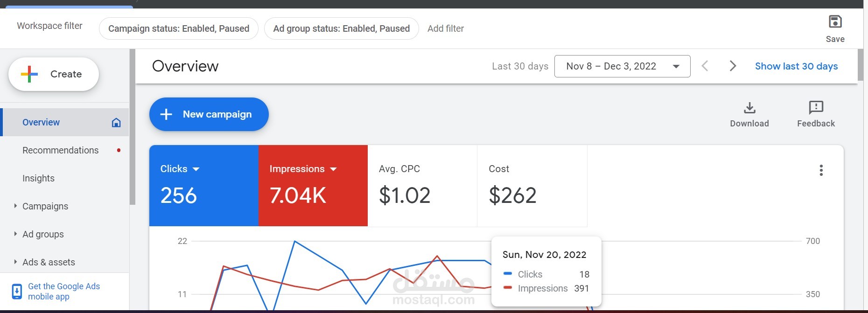This screenshot has height=313, width=868.
Task: Click Show last 30 days link
Action: pyautogui.click(x=796, y=66)
